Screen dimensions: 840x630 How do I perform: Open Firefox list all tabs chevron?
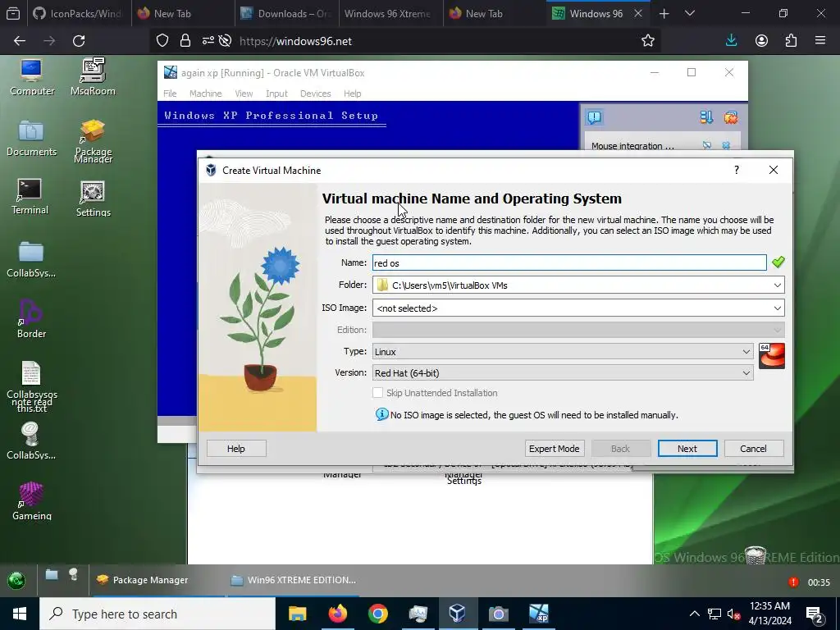[x=690, y=13]
